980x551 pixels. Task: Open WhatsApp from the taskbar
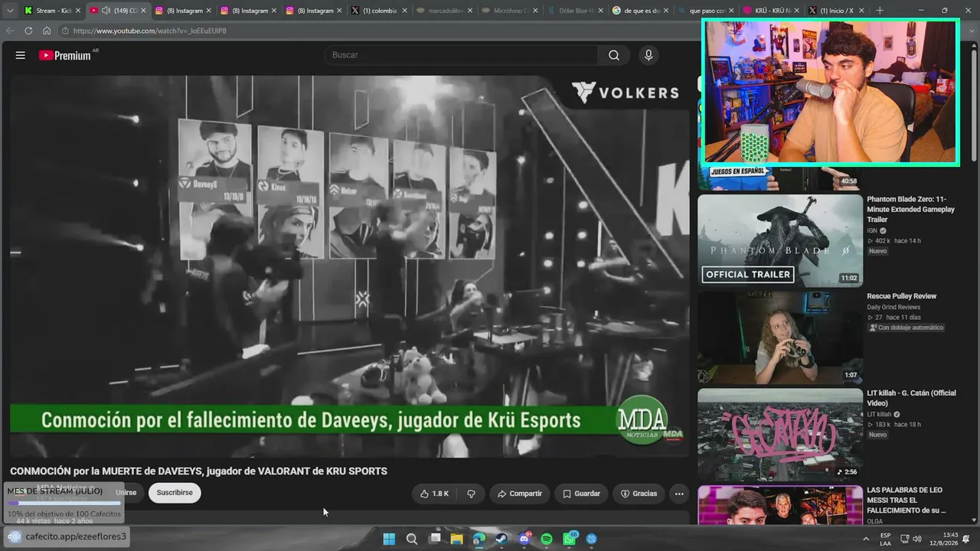click(570, 539)
